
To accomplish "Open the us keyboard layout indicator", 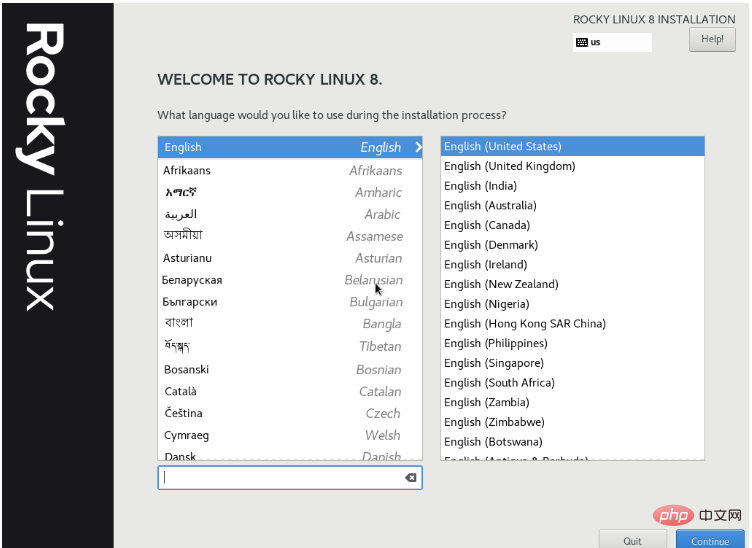I will (612, 43).
